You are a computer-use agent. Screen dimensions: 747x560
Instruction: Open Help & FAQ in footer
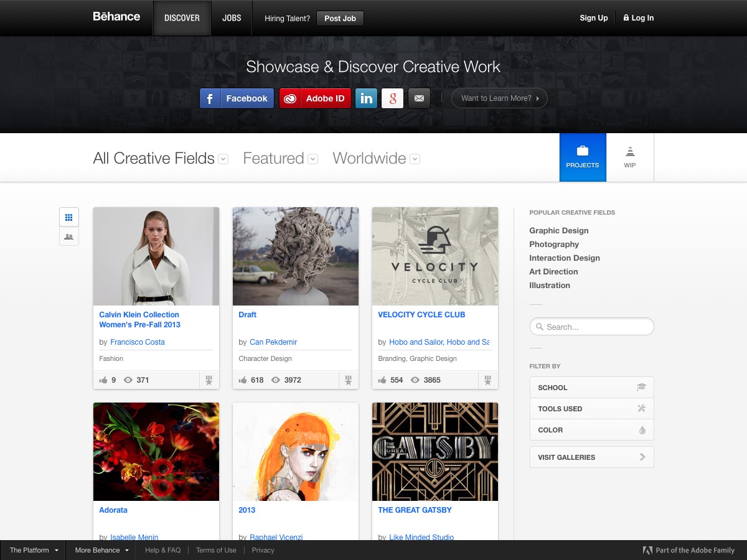[162, 550]
